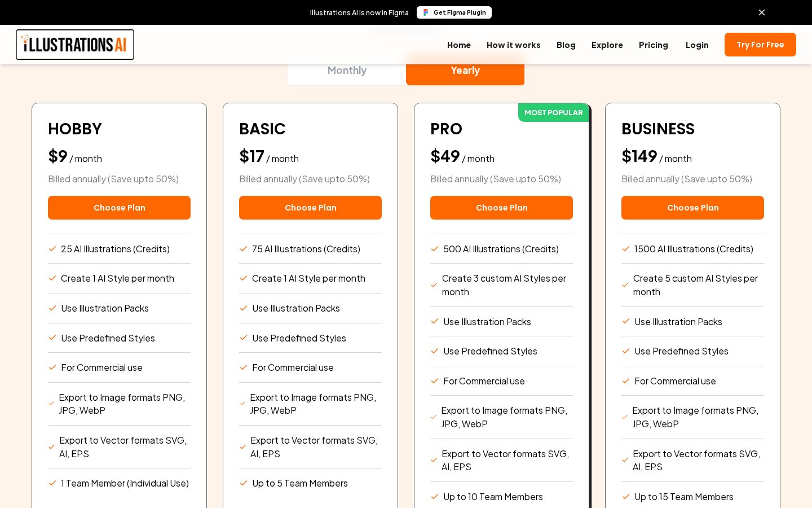
Task: Close the Figma announcement banner
Action: [762, 12]
